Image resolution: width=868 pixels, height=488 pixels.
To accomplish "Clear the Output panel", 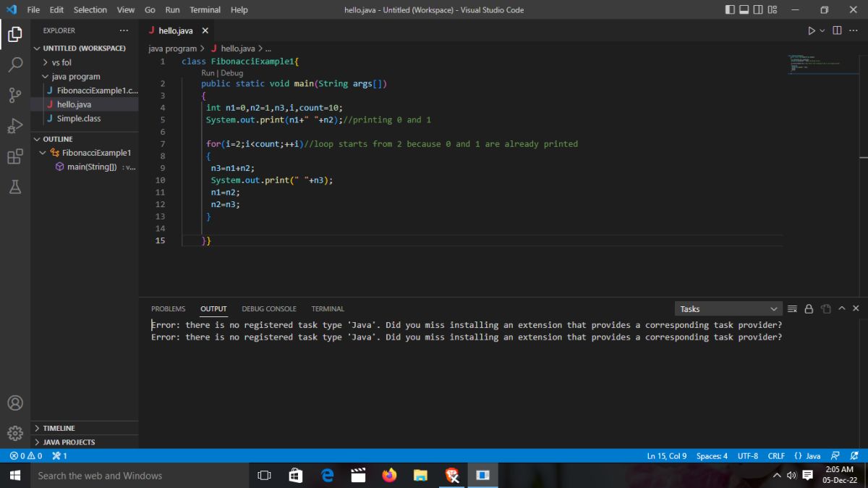I will [792, 308].
